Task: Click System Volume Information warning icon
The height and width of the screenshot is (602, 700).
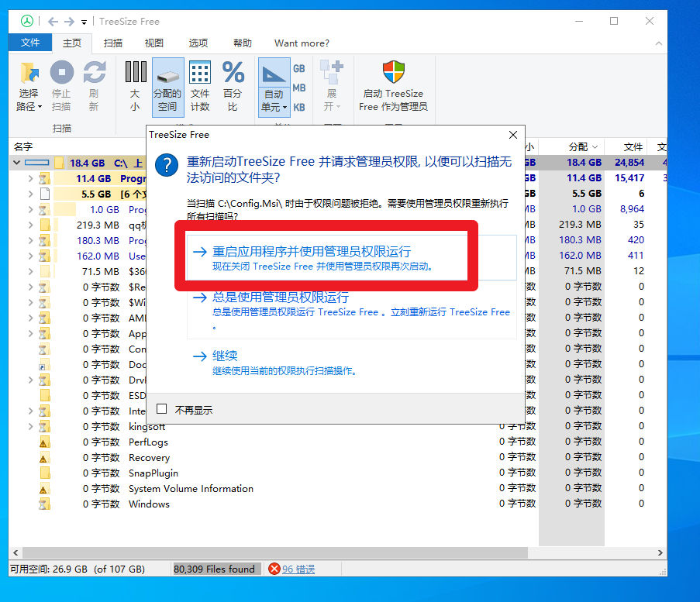Action: pos(44,489)
